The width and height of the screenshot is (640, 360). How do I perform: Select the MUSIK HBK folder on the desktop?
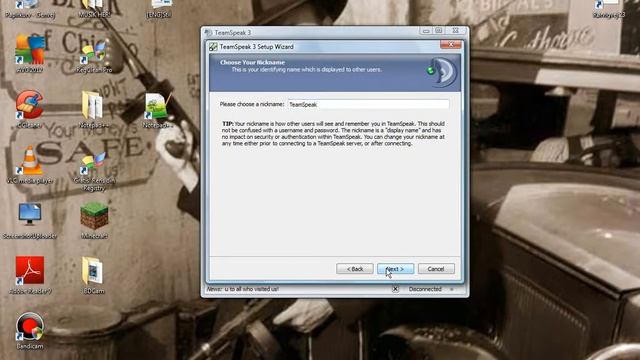tap(94, 9)
